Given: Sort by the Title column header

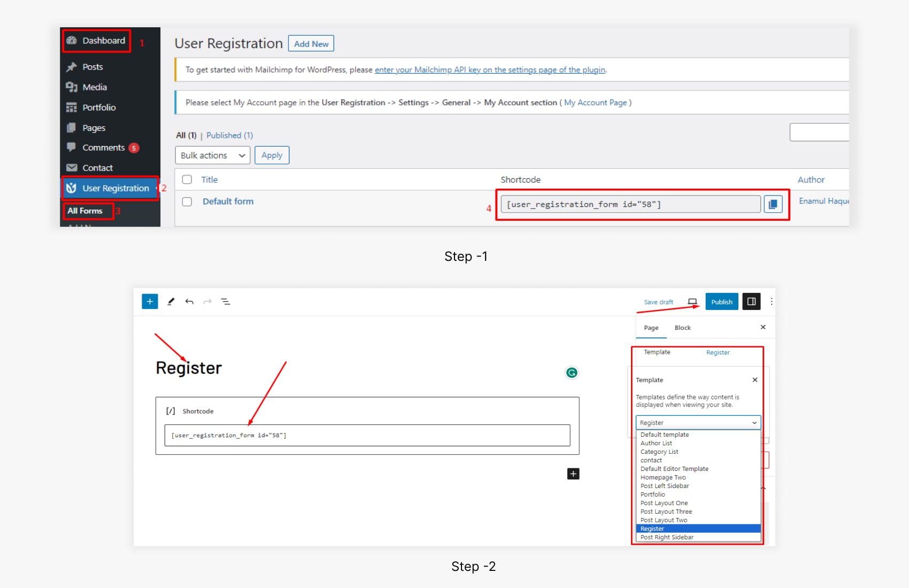Looking at the screenshot, I should pos(210,180).
